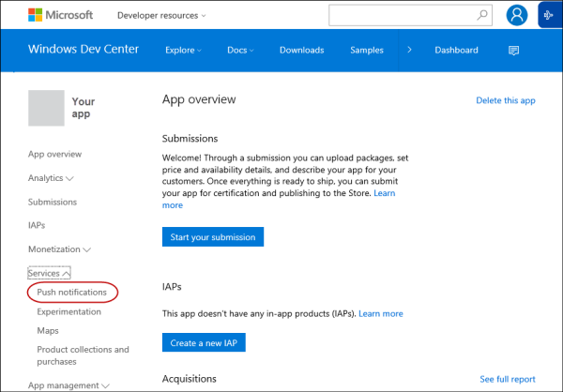Open the Dashboard menu item
The width and height of the screenshot is (563, 392).
tap(456, 51)
